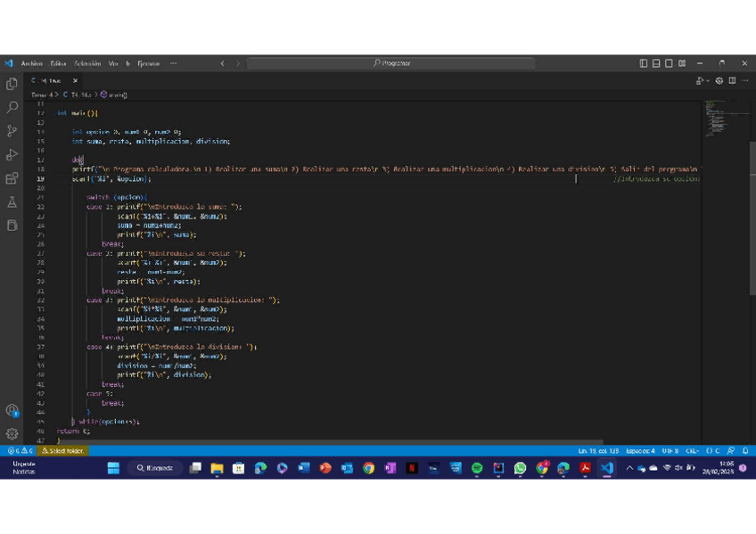Viewport: 756px width, 534px height.
Task: Open the Manage gear in activity bar
Action: tap(12, 433)
